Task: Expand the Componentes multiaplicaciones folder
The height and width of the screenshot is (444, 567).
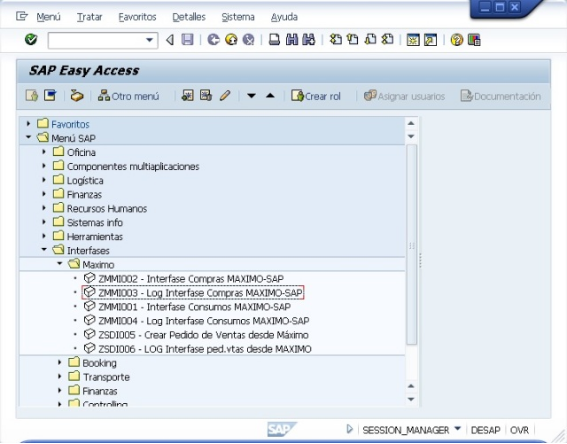Action: point(44,166)
